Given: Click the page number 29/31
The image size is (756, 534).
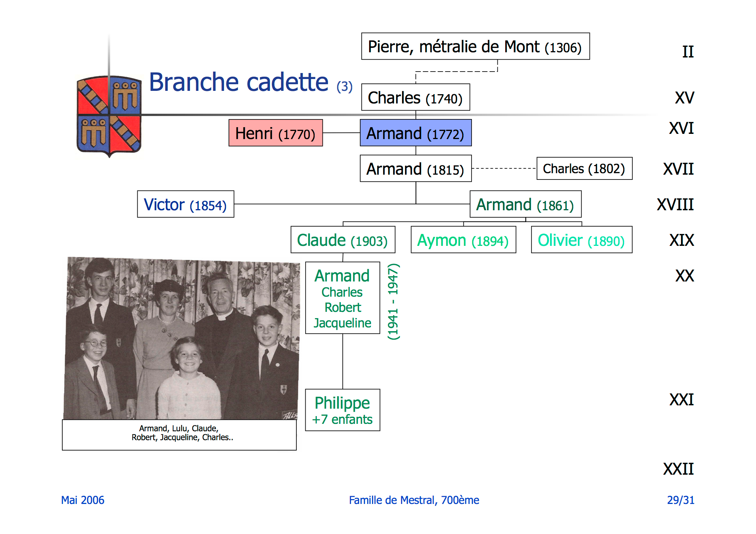Looking at the screenshot, I should coord(680,500).
